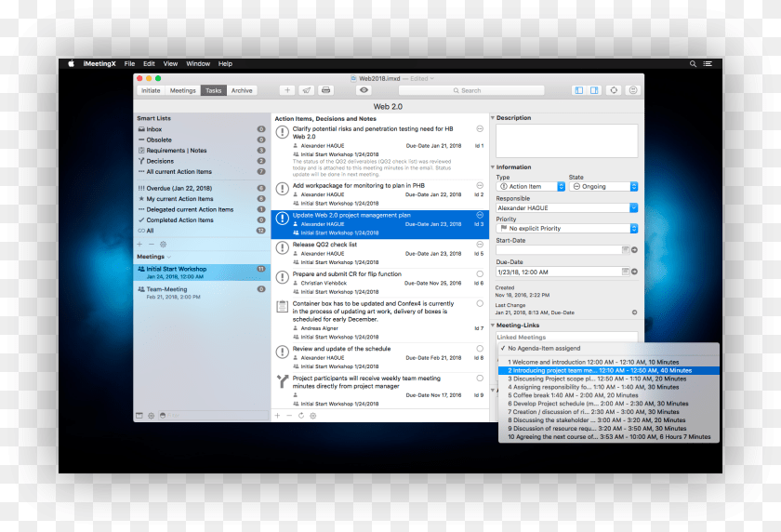
Task: Select Overdue (Jan 22, 2018) list
Action: click(201, 188)
